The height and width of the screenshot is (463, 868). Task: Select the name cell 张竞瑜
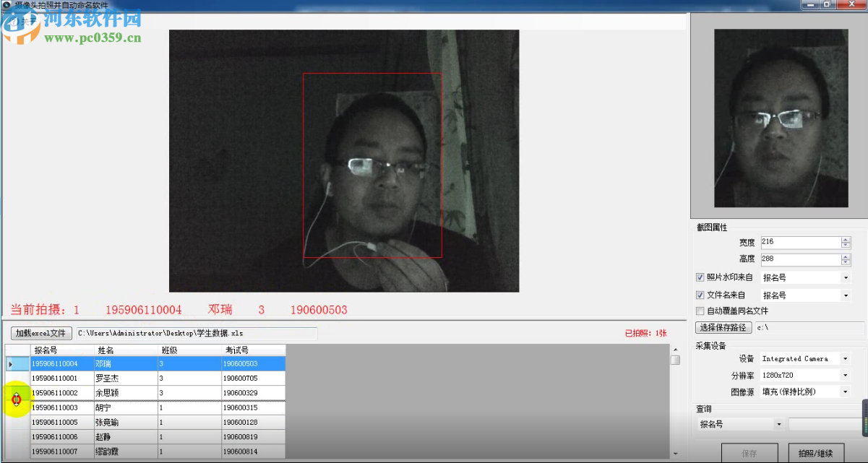pyautogui.click(x=126, y=423)
